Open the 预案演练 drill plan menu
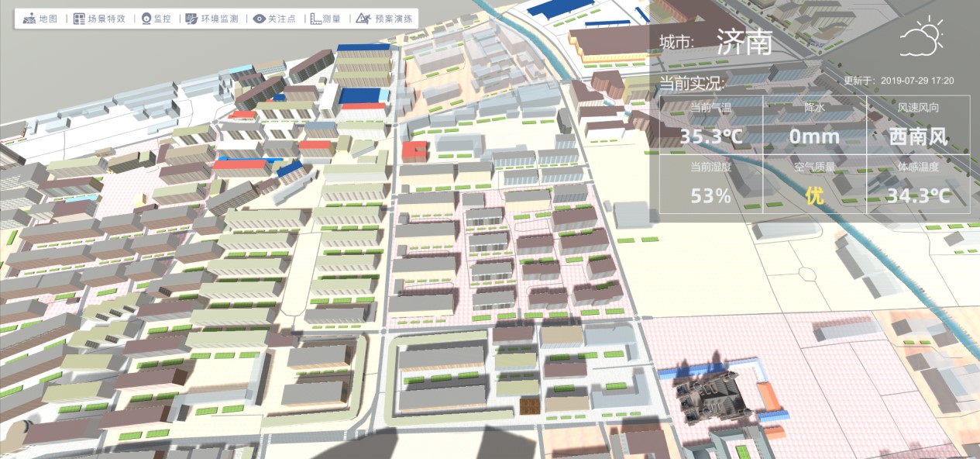The height and width of the screenshot is (459, 980). 363,19
